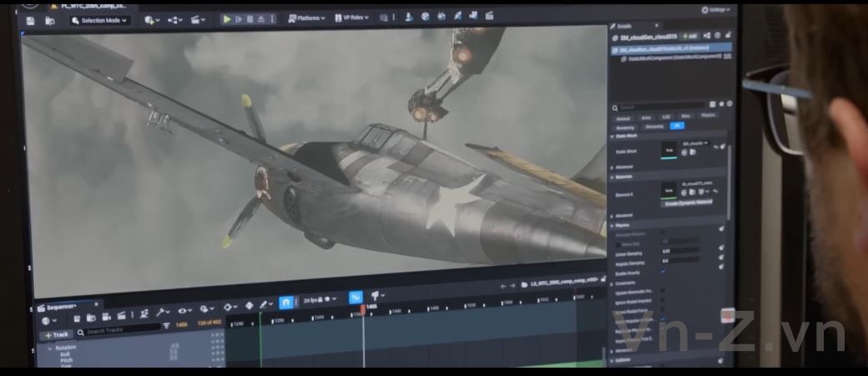Click the Stop square button in toolbar

tap(250, 19)
